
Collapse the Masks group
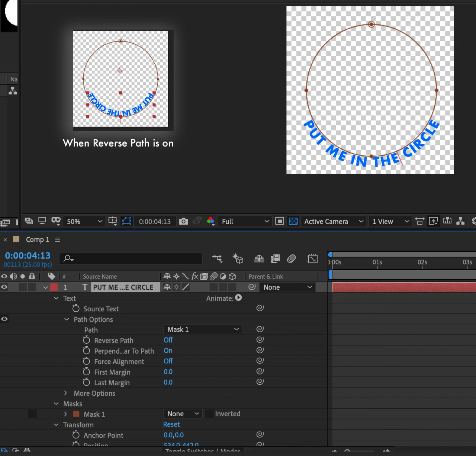[x=56, y=404]
